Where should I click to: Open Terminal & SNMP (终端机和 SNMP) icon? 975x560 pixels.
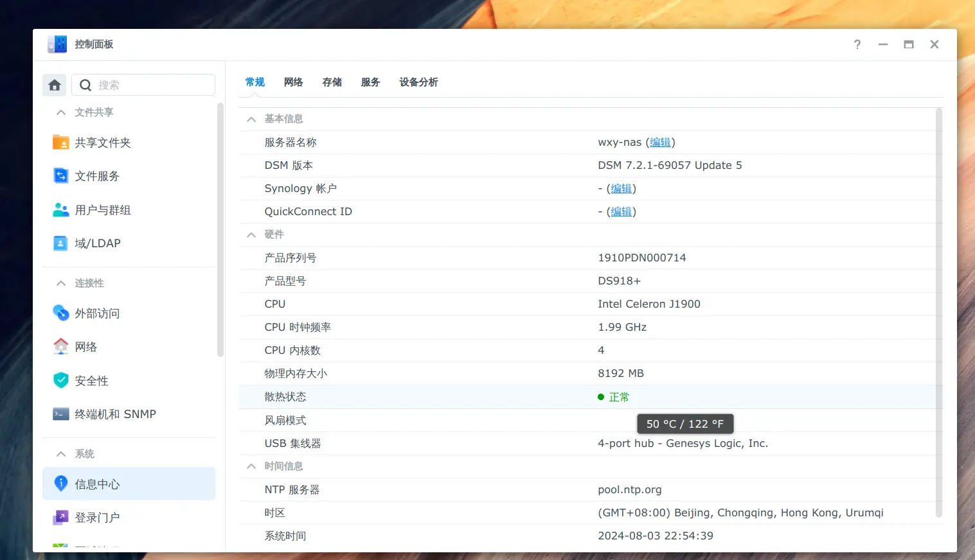(60, 414)
